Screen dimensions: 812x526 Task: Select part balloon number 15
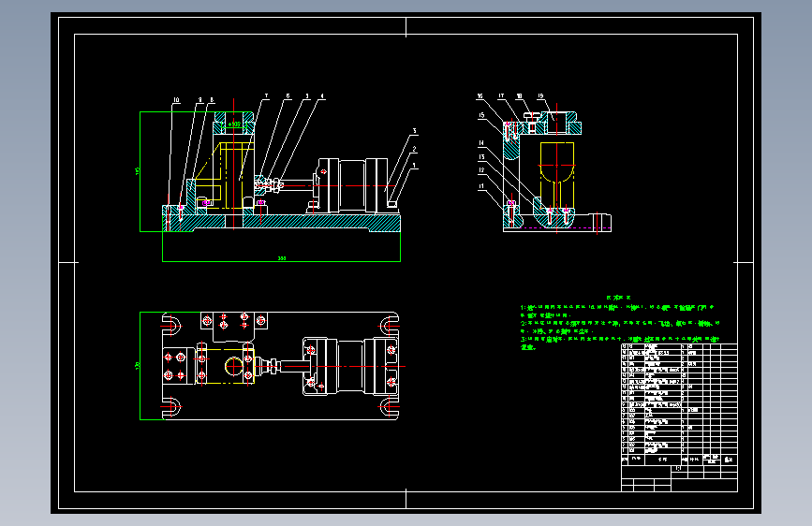(481, 115)
